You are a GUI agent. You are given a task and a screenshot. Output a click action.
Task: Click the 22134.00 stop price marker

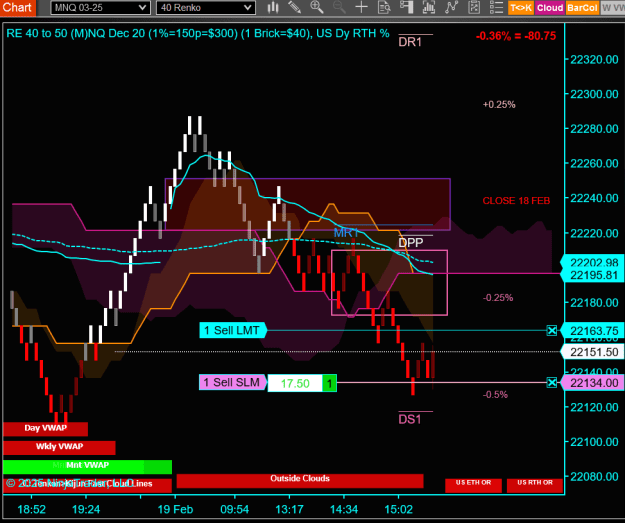point(594,383)
